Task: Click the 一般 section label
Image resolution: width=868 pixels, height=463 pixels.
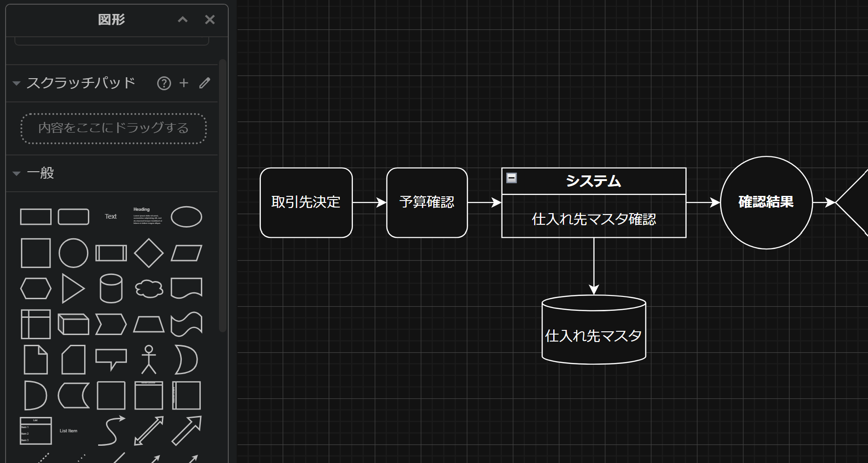Action: click(40, 173)
